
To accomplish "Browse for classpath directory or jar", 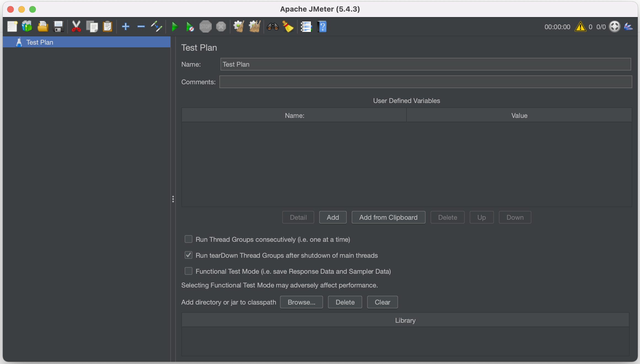I will [x=301, y=302].
